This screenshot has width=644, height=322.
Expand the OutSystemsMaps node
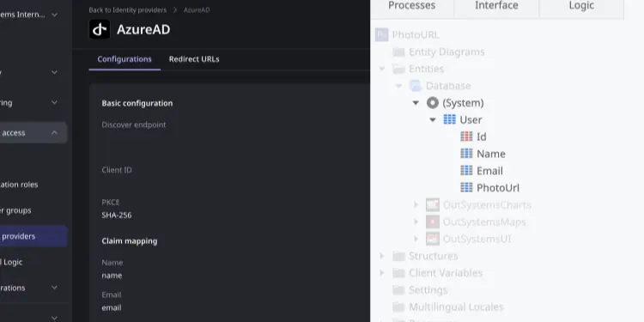click(416, 222)
